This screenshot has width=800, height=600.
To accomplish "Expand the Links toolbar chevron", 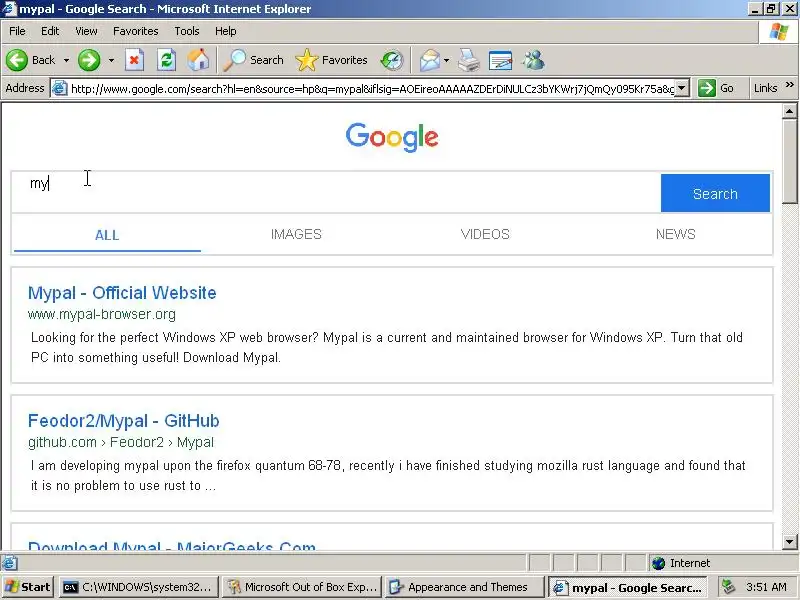I will click(x=790, y=85).
